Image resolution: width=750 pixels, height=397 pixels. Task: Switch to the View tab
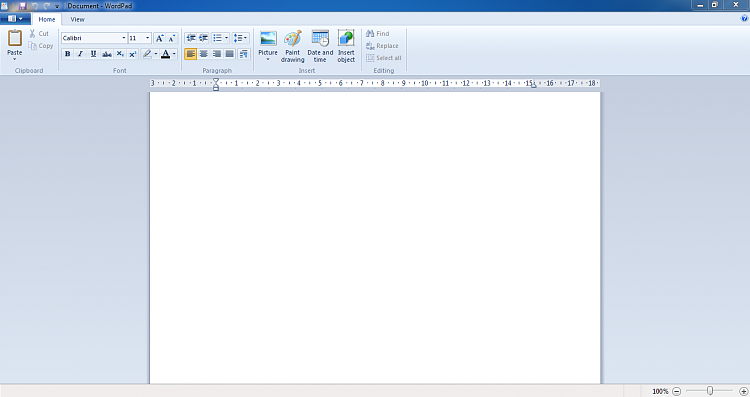click(x=77, y=19)
